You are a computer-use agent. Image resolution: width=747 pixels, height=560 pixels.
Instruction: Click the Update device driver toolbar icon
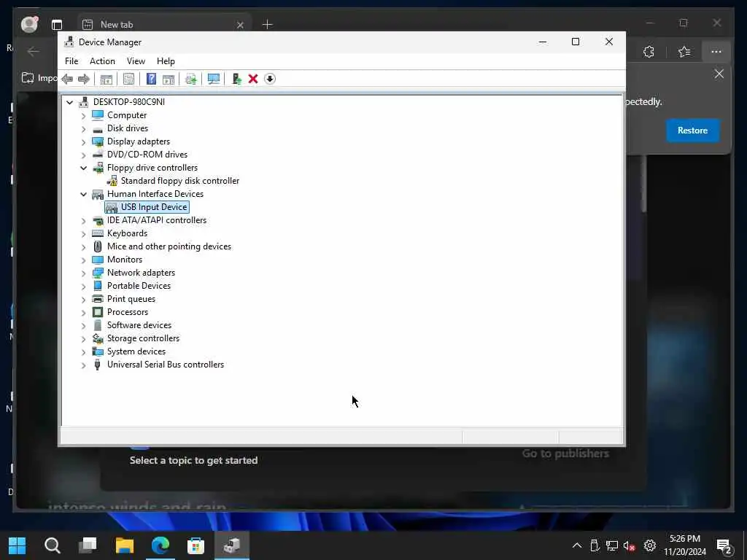pyautogui.click(x=191, y=79)
